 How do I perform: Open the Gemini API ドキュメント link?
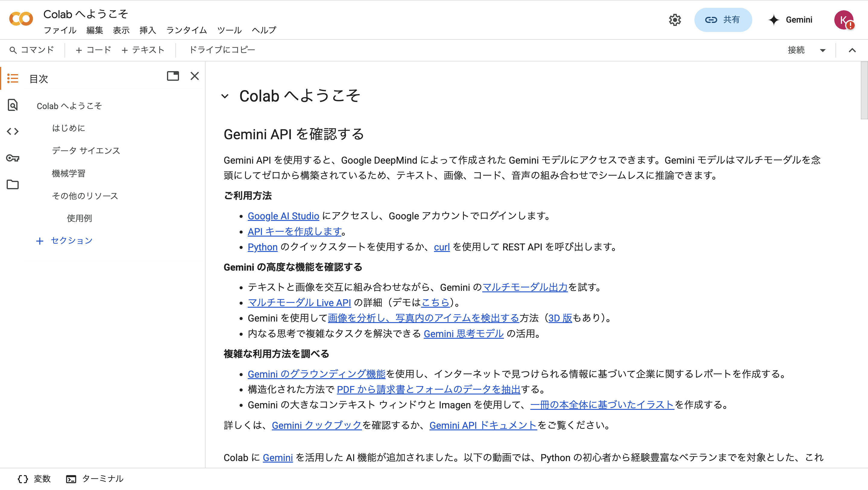(x=483, y=425)
